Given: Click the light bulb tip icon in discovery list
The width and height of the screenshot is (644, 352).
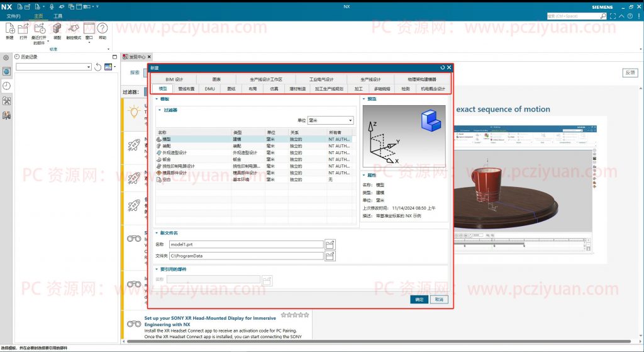Looking at the screenshot, I should click(134, 111).
